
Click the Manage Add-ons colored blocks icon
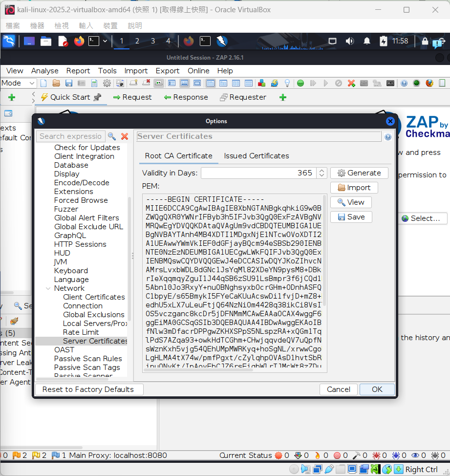tap(261, 83)
